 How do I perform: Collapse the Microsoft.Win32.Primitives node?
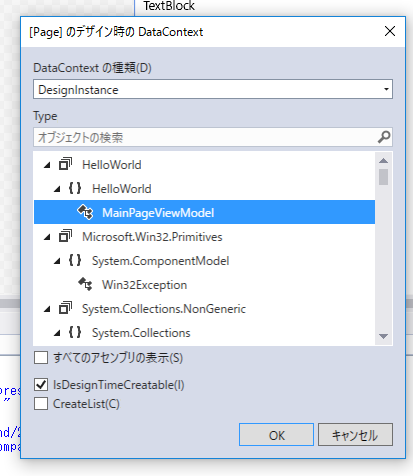tap(47, 237)
